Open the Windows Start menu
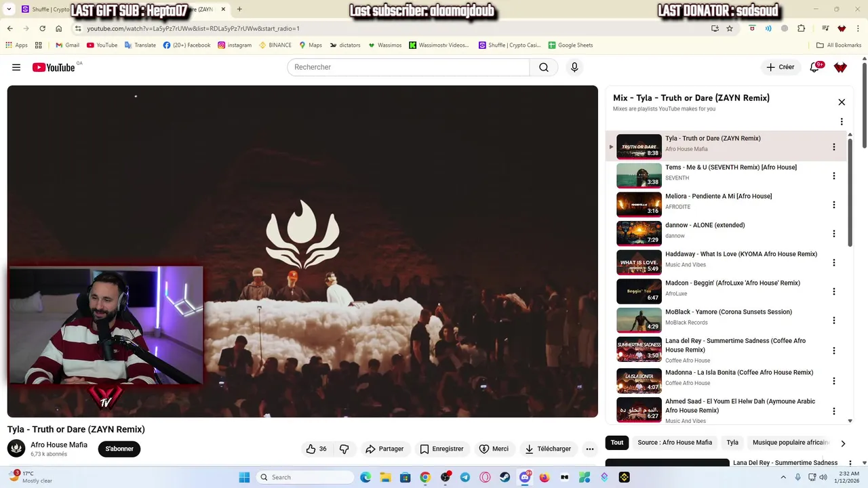Screen dimensions: 868x488 tap(244, 477)
